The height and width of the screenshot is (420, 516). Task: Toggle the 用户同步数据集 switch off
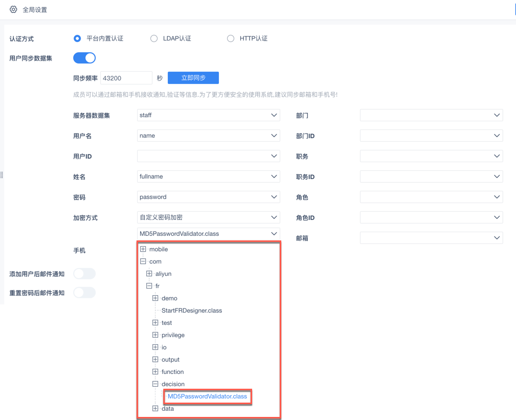[84, 58]
